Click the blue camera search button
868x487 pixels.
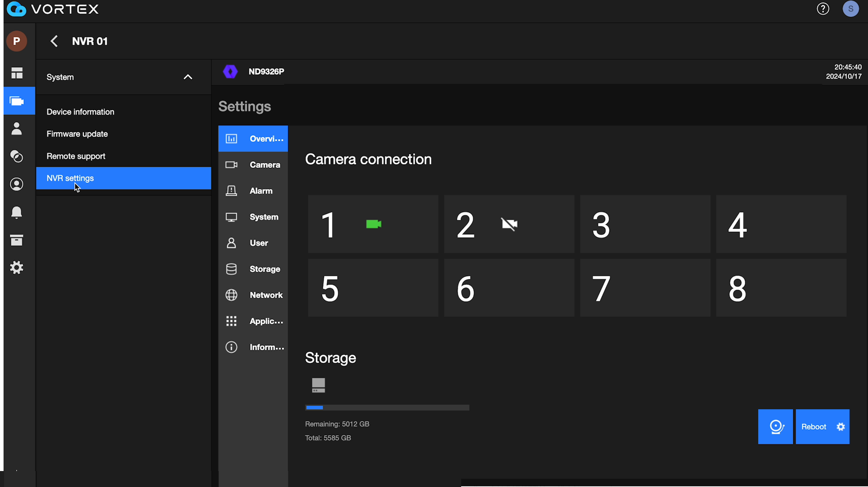(x=775, y=427)
